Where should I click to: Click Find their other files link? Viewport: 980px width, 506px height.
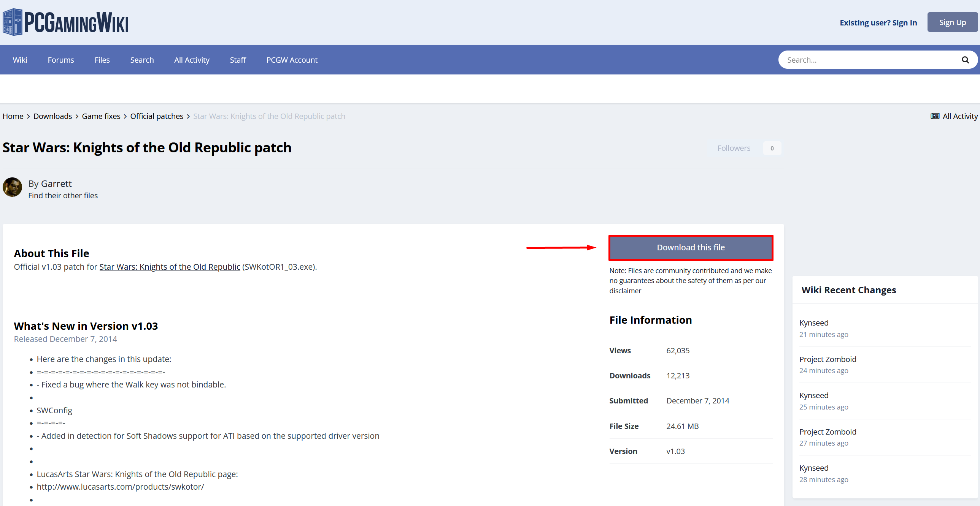(63, 196)
